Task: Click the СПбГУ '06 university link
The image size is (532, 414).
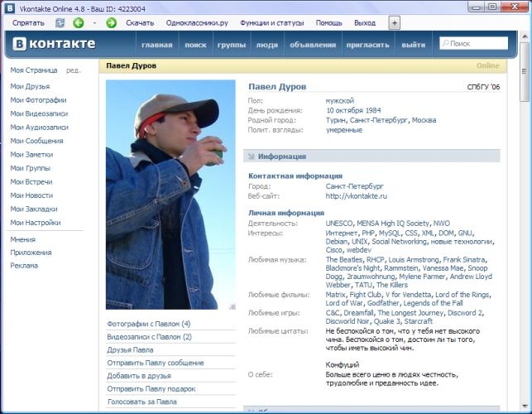Action: [483, 87]
